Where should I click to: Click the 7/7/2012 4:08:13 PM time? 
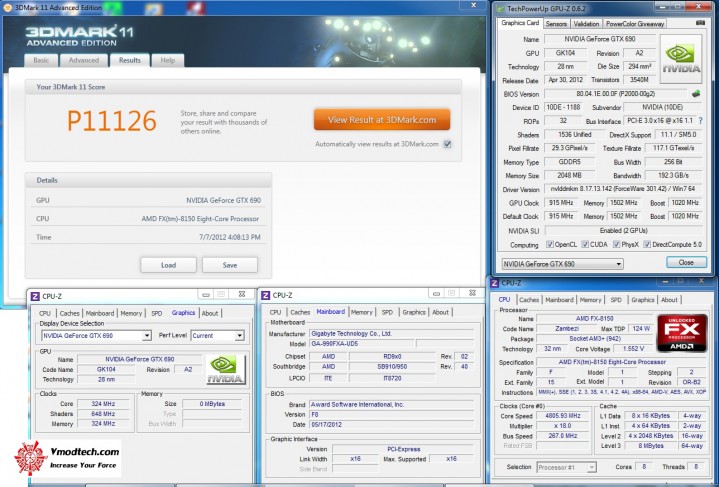[x=230, y=237]
